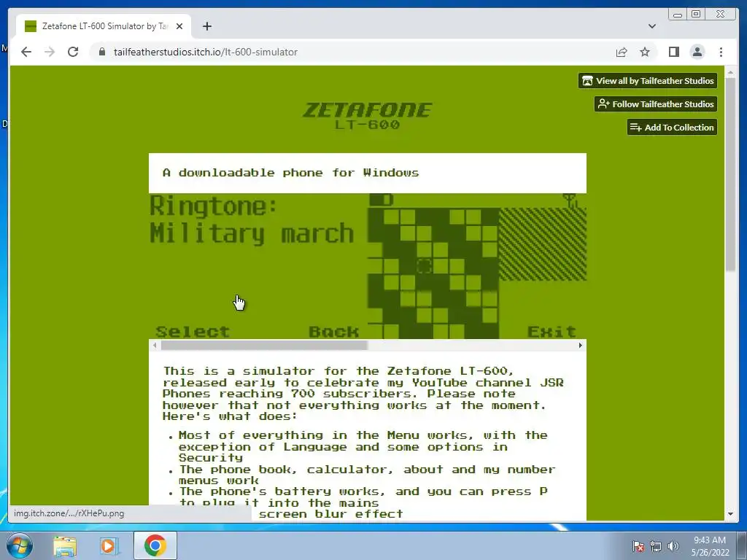Image resolution: width=747 pixels, height=560 pixels.
Task: Open Windows Media Player from taskbar
Action: (109, 545)
